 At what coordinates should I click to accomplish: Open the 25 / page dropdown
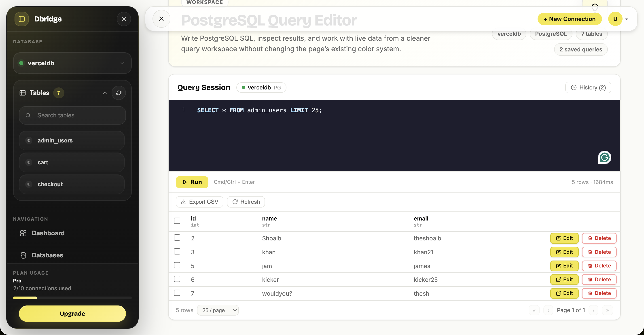(x=218, y=310)
